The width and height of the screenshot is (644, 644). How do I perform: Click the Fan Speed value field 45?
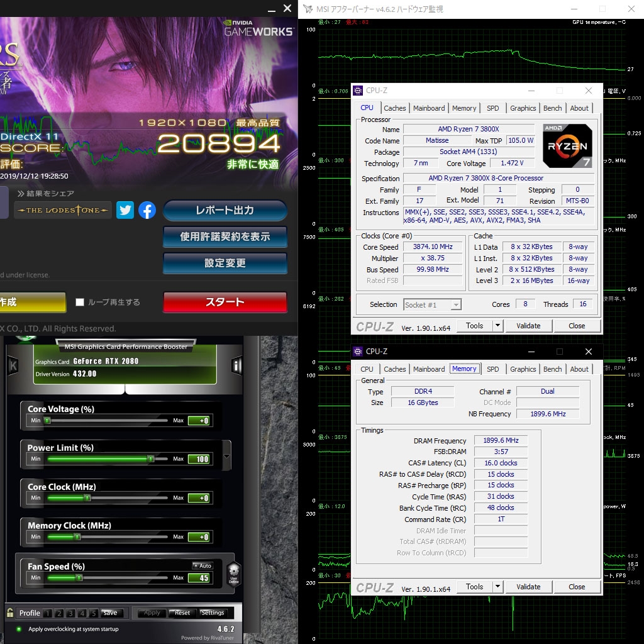(199, 578)
